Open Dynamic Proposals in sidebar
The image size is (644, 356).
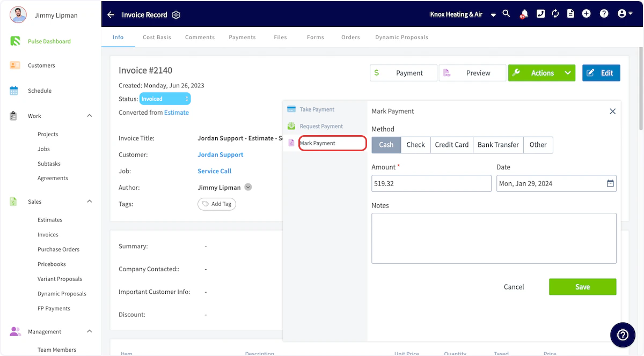[62, 294]
